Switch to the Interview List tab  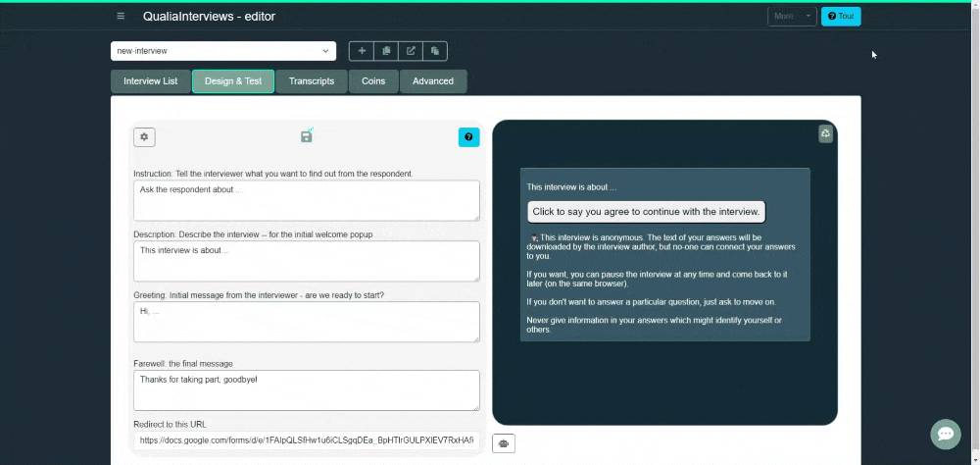[x=151, y=81]
